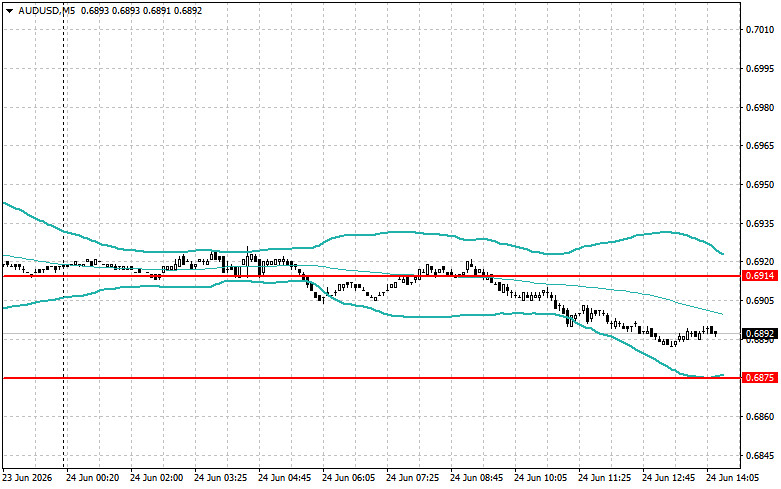
Task: Click the 24 Jun 02:00 time label
Action: [x=156, y=478]
